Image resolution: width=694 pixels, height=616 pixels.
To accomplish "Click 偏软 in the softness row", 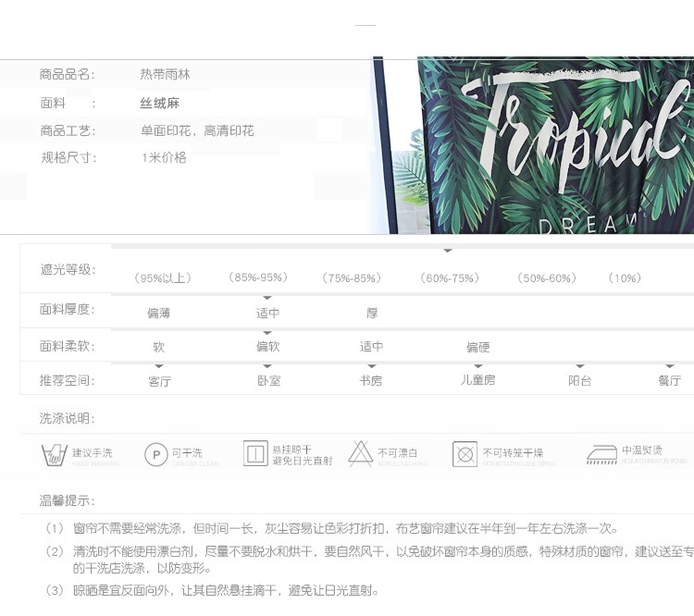I will 268,347.
